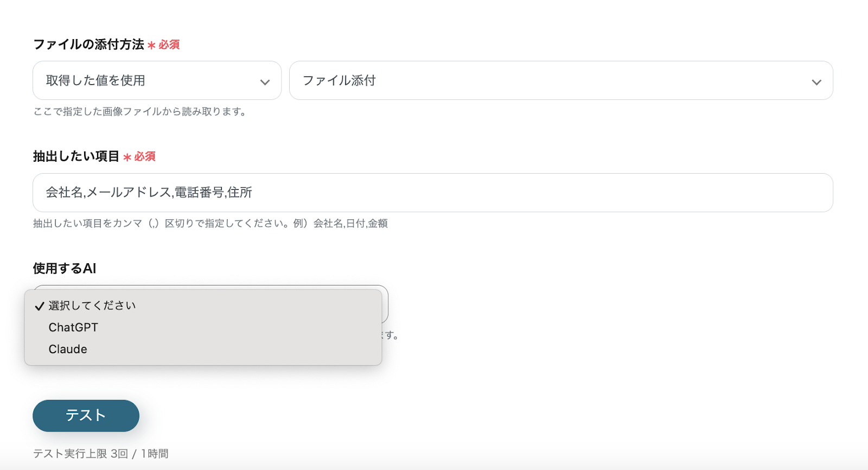Click the ファイルの添付方法 label

[88, 45]
